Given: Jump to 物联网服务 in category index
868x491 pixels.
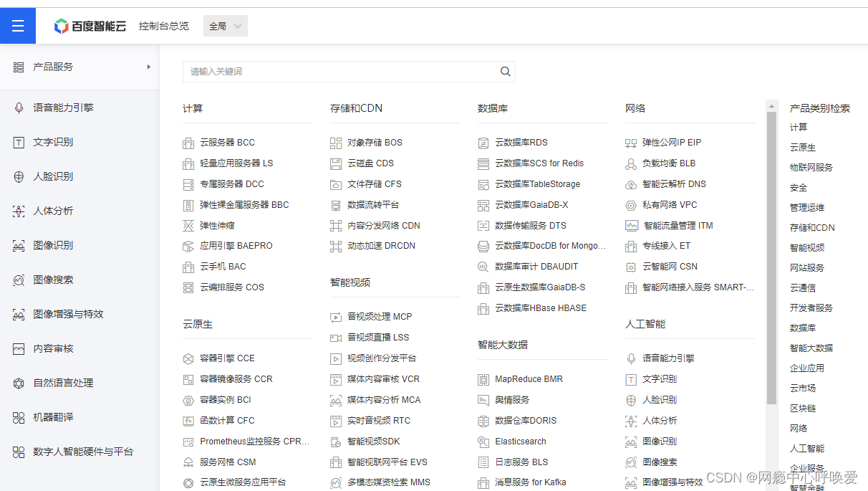Looking at the screenshot, I should [811, 167].
